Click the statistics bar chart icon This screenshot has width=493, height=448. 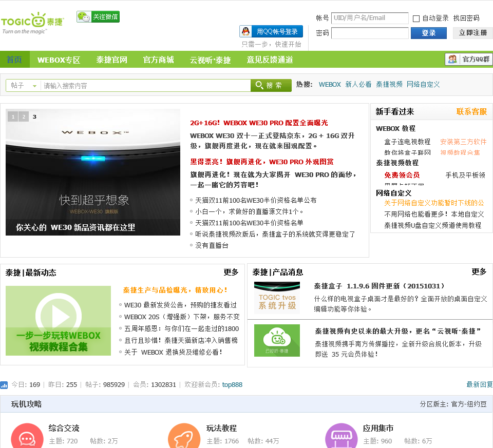[4, 385]
